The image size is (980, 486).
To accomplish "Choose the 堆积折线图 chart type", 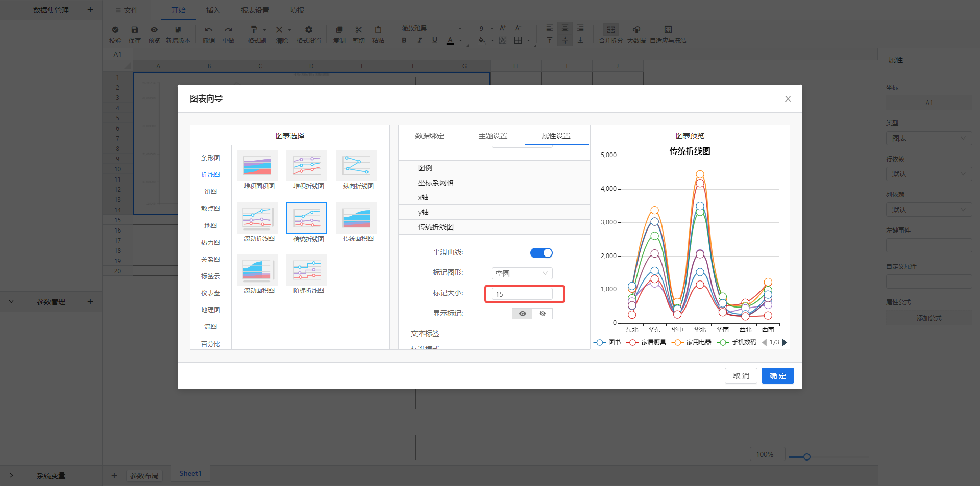I will click(x=307, y=166).
